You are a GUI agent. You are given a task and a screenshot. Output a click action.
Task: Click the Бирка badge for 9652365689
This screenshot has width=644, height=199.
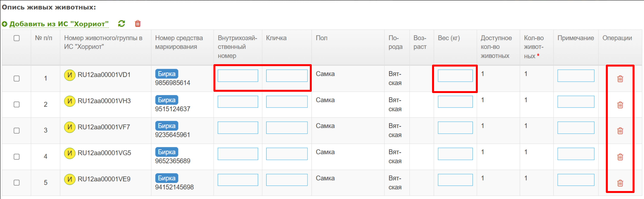tap(166, 152)
